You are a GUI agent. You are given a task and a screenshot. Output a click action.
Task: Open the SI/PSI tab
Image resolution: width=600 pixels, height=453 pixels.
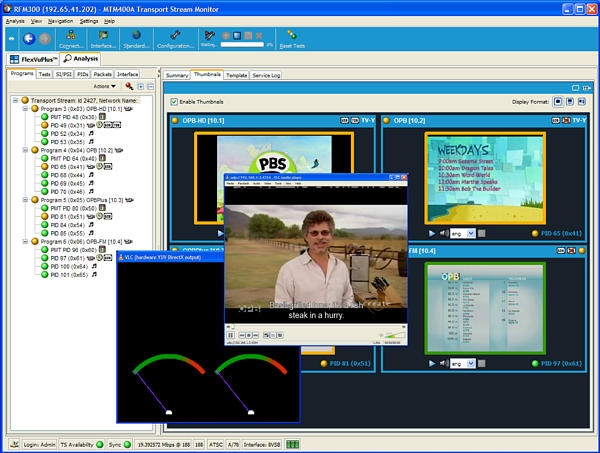[x=64, y=74]
